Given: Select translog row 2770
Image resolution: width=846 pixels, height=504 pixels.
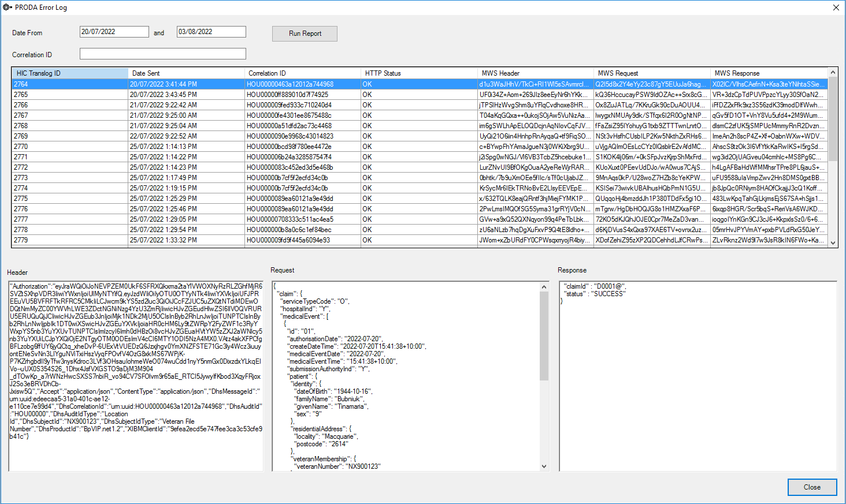Looking at the screenshot, I should (x=420, y=147).
